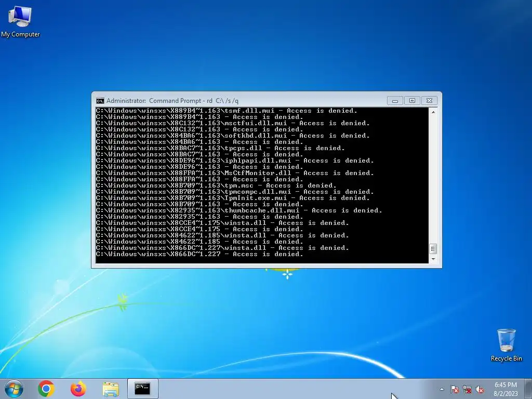Click the muted volume tray icon
The image size is (532, 399).
[480, 389]
